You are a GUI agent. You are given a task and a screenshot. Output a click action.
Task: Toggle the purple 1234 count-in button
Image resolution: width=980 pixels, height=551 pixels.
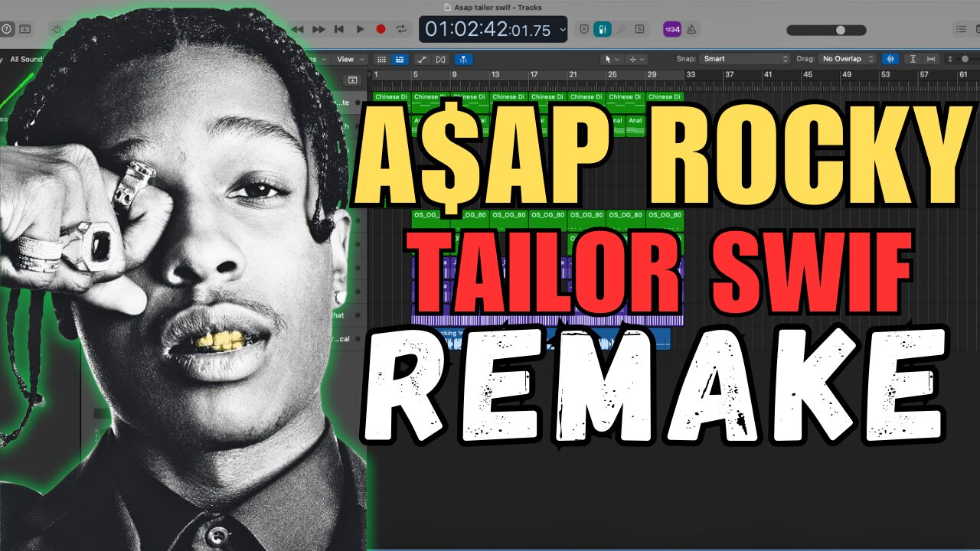[671, 29]
